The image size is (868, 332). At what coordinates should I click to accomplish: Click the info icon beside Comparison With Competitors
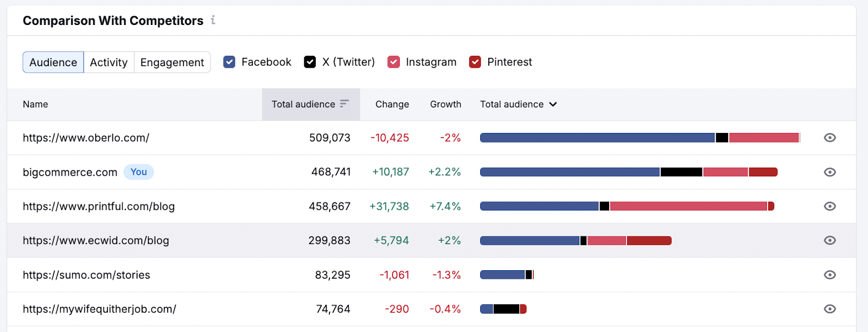pyautogui.click(x=213, y=20)
